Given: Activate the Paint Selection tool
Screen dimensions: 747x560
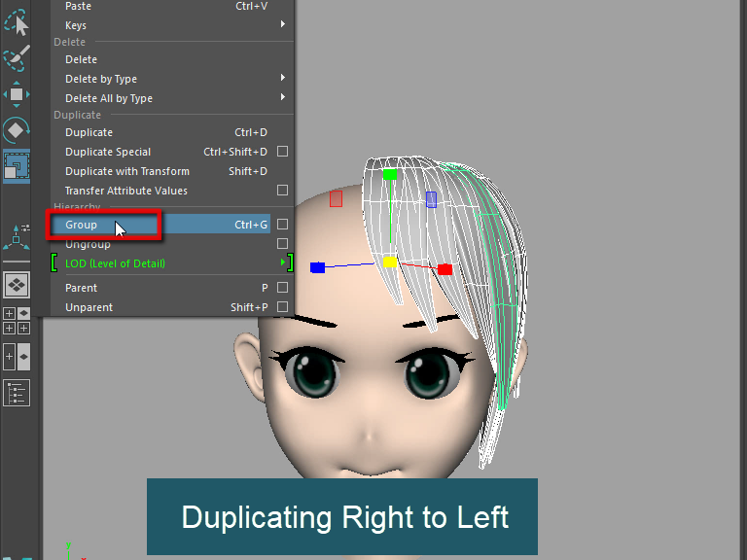Looking at the screenshot, I should pos(17,59).
